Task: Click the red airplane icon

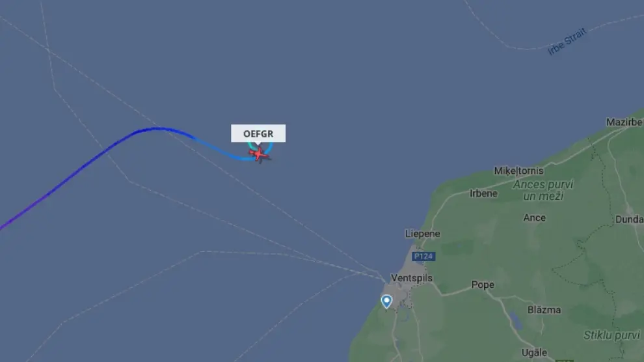Action: click(259, 154)
